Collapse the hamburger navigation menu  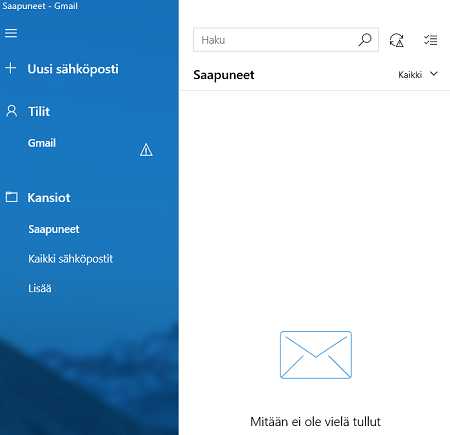coord(11,33)
